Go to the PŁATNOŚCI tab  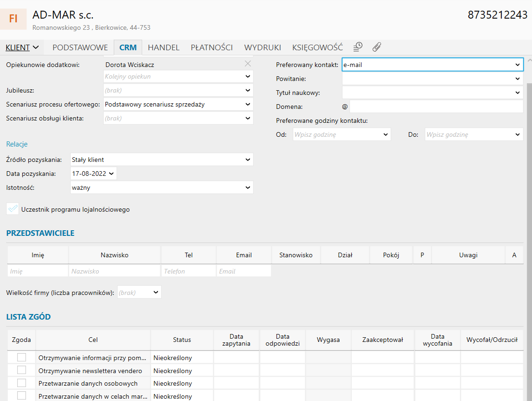point(211,47)
